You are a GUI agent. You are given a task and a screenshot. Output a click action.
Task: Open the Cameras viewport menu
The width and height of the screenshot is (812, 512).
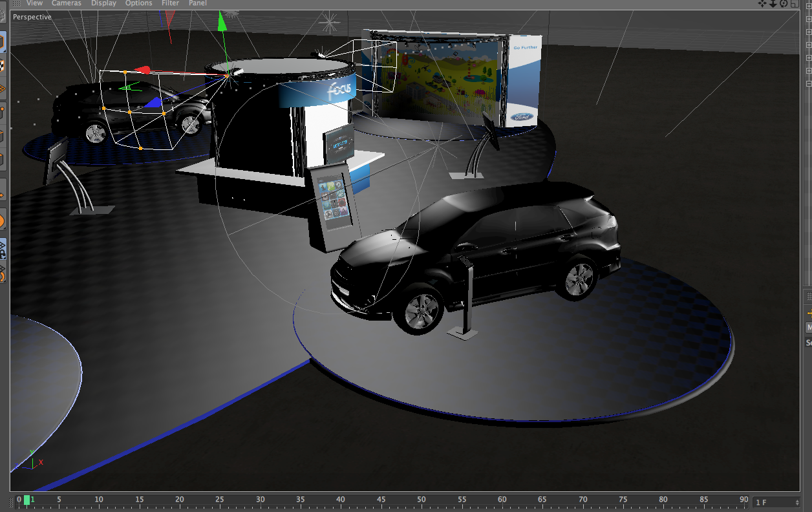[x=67, y=3]
